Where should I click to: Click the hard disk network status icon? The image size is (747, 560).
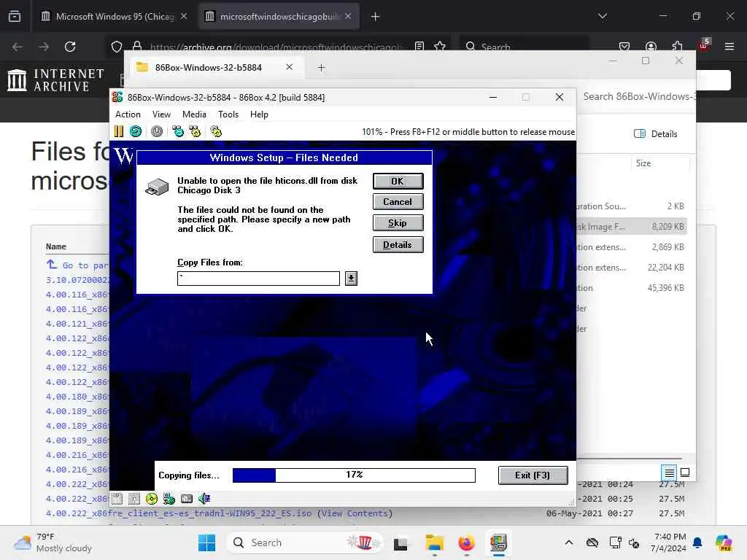(169, 499)
